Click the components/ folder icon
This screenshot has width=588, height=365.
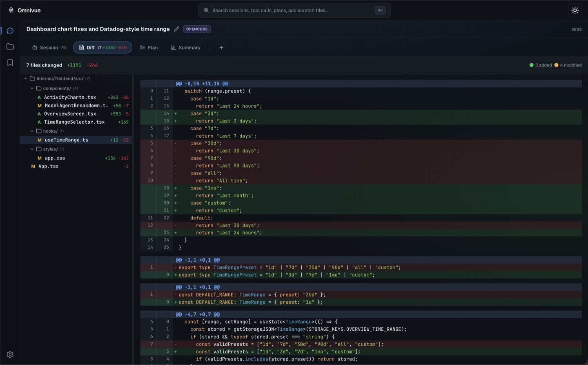(39, 88)
